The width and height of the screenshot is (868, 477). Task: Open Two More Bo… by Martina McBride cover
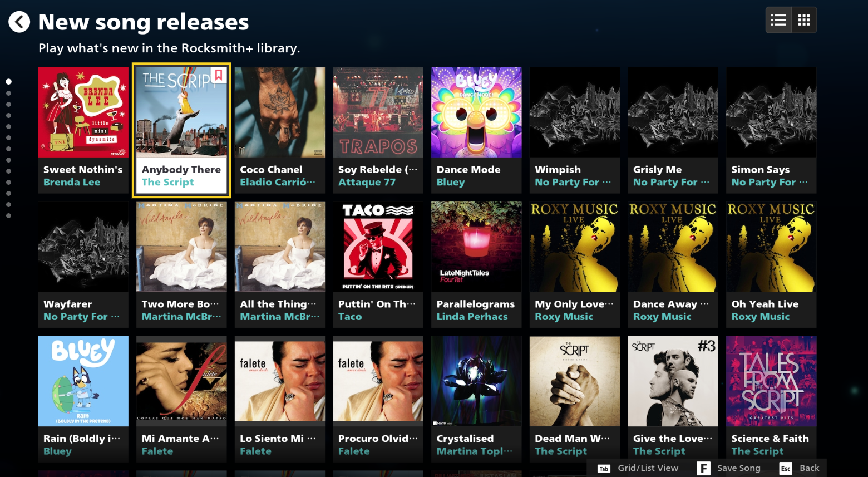click(x=181, y=247)
